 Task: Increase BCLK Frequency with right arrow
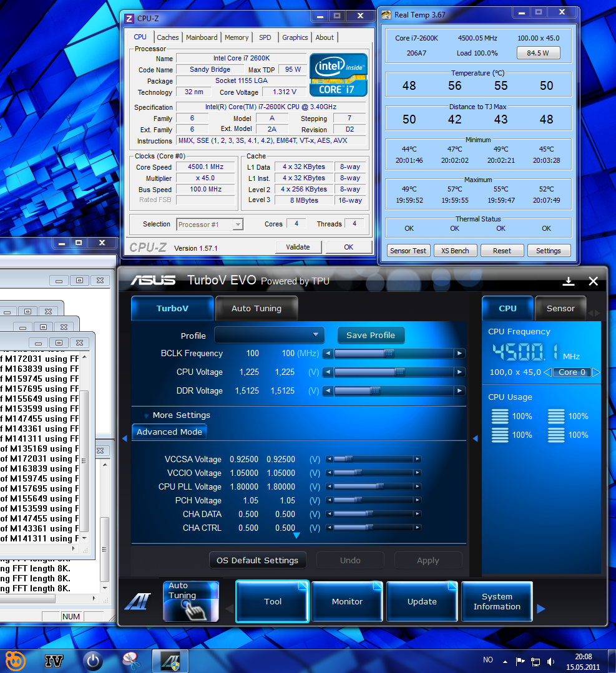pos(459,353)
